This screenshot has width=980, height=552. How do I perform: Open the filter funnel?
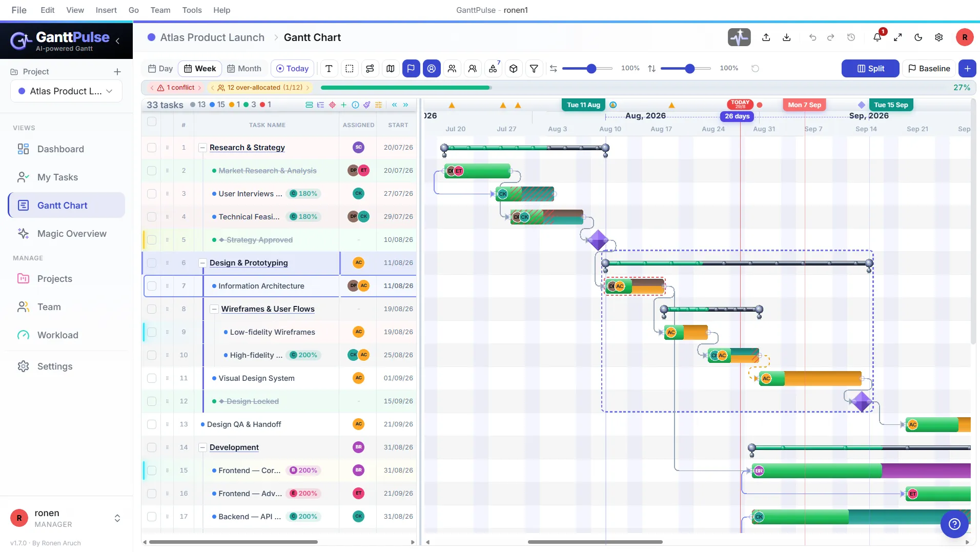point(534,69)
